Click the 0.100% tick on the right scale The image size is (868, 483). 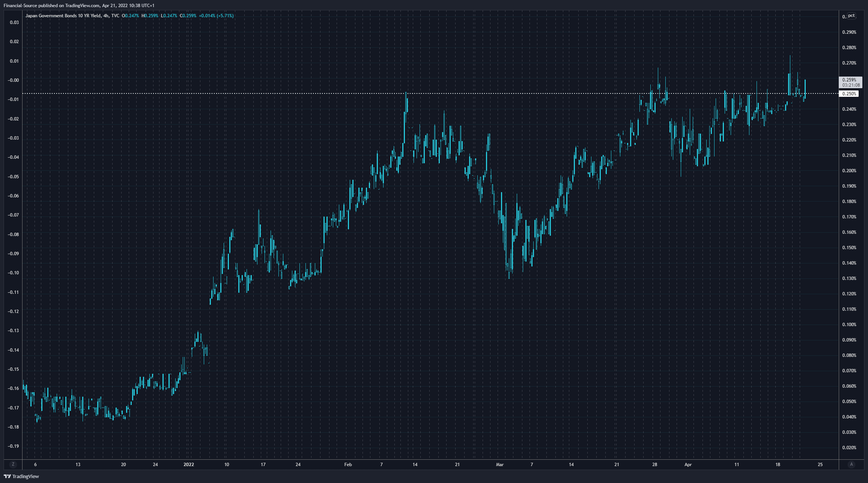pyautogui.click(x=849, y=325)
